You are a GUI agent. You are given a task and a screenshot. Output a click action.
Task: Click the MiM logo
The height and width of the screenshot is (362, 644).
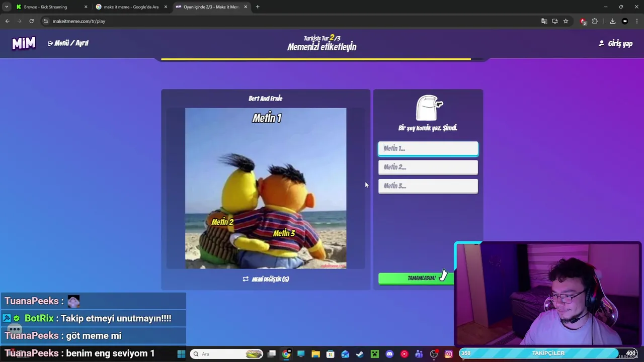click(24, 43)
